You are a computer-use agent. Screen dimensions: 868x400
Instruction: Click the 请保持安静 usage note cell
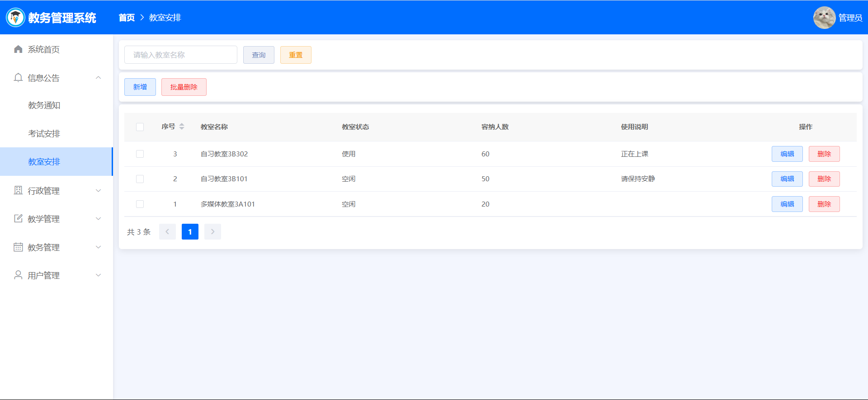tap(638, 179)
